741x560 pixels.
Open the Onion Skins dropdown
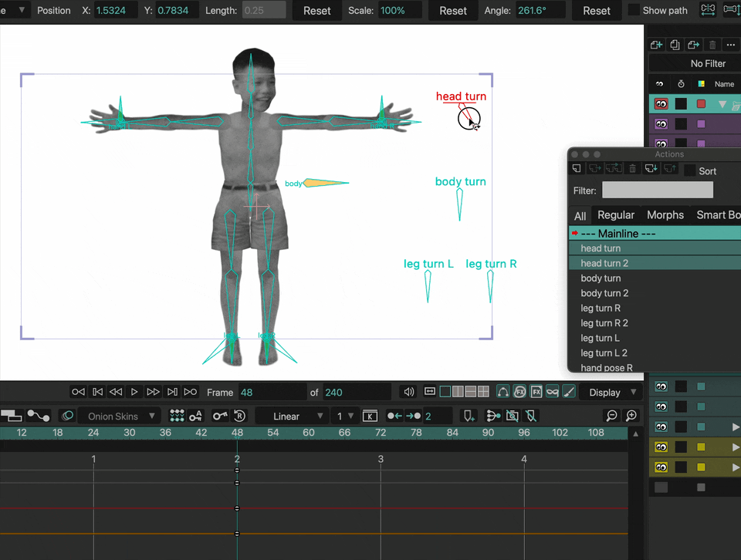[117, 416]
